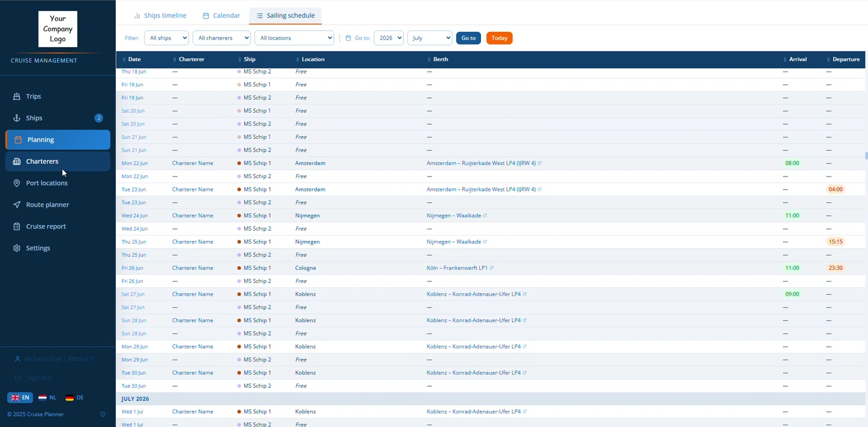The width and height of the screenshot is (868, 427).
Task: Click the 08:00 arrival badge on Mon 22 Jun
Action: coord(792,163)
